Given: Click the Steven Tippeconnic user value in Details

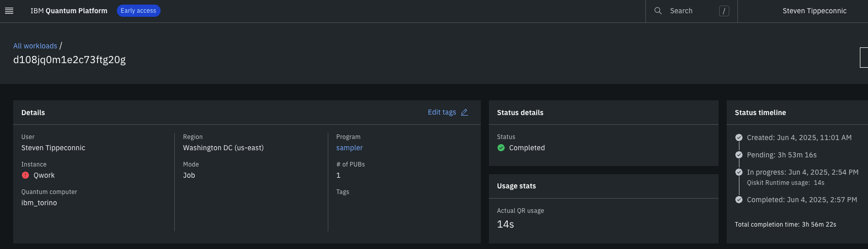Looking at the screenshot, I should [53, 148].
